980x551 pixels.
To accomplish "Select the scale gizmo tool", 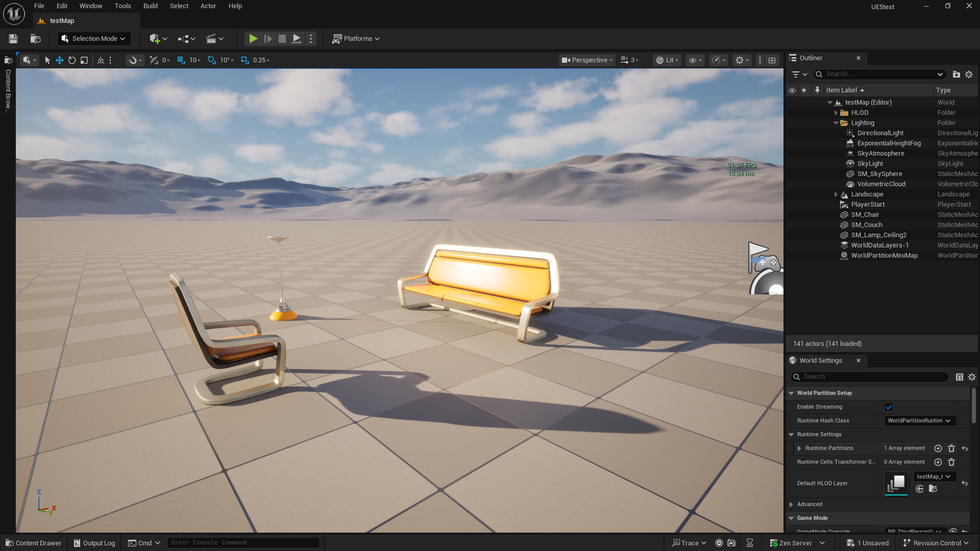I will point(84,60).
